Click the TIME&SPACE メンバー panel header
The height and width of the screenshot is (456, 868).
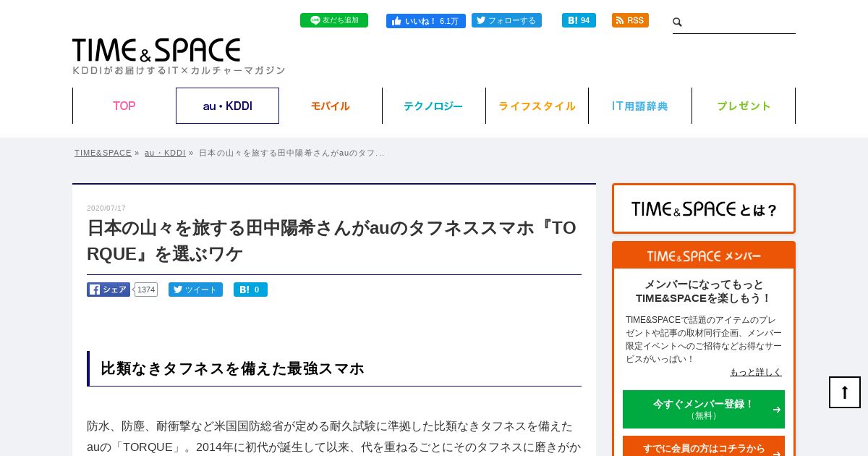coord(704,256)
